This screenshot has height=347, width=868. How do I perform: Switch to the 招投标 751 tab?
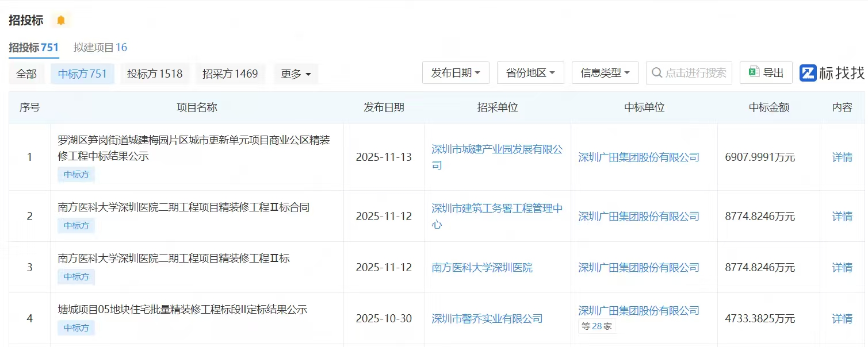pos(33,47)
